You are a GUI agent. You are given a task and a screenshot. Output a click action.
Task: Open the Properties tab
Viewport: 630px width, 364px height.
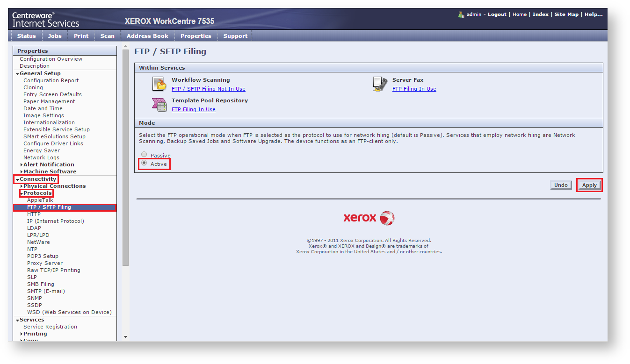click(196, 36)
